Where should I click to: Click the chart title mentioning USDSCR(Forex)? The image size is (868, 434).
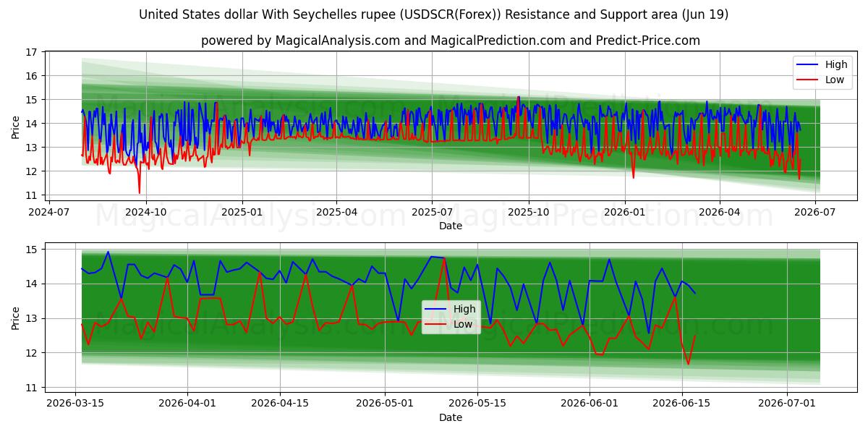point(434,14)
